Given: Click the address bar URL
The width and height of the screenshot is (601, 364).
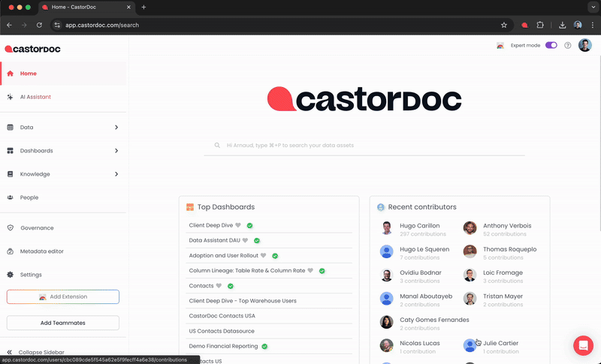Looking at the screenshot, I should tap(102, 26).
